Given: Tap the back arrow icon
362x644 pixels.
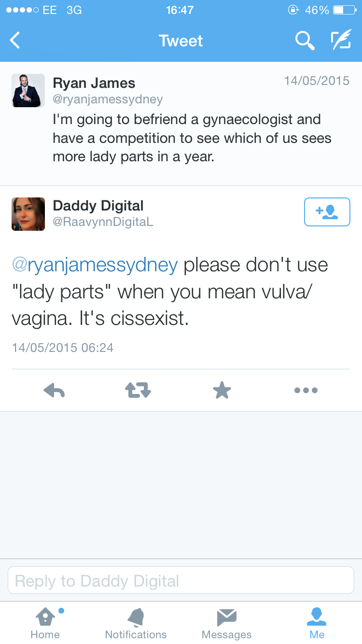Looking at the screenshot, I should point(15,41).
